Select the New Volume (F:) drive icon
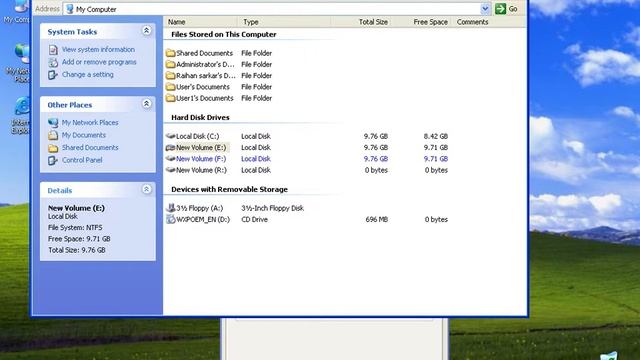The image size is (640, 360). 170,159
